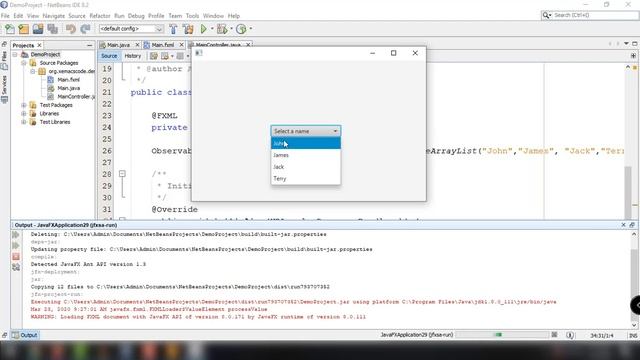Select the DemoProject root node
Image resolution: width=640 pixels, height=360 pixels.
coord(40,54)
